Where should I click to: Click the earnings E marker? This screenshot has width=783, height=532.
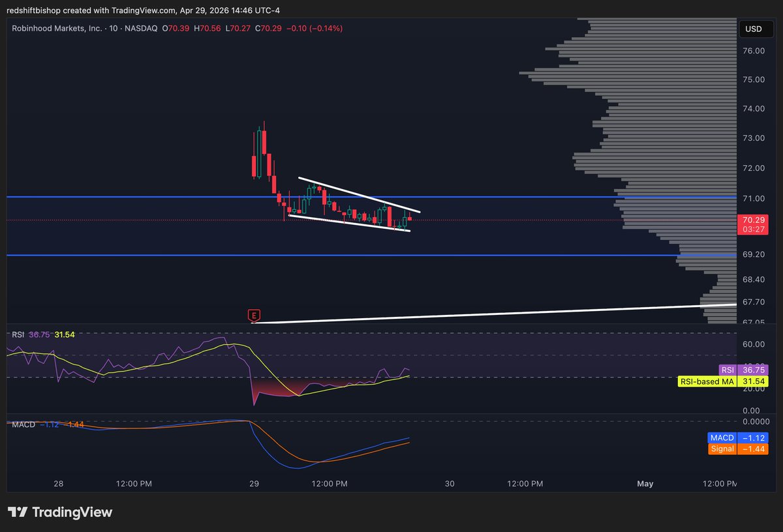pos(254,316)
